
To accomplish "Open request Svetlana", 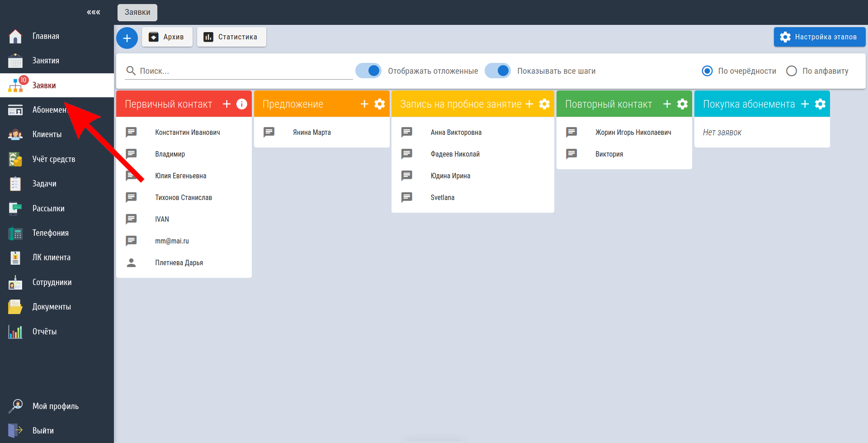I will tap(443, 197).
